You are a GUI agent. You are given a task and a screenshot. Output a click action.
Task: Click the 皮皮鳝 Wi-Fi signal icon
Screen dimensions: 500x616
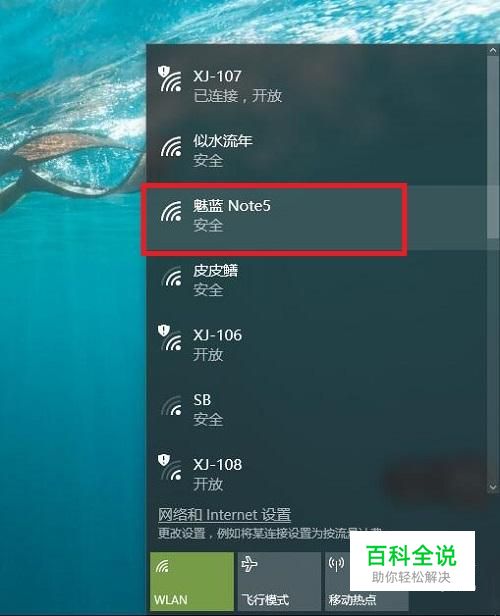[x=172, y=276]
